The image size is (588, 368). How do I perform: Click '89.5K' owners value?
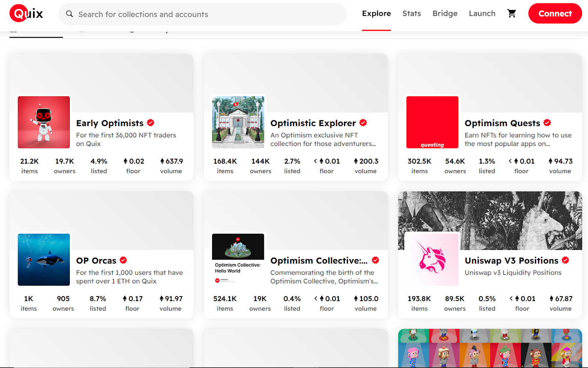(x=455, y=299)
